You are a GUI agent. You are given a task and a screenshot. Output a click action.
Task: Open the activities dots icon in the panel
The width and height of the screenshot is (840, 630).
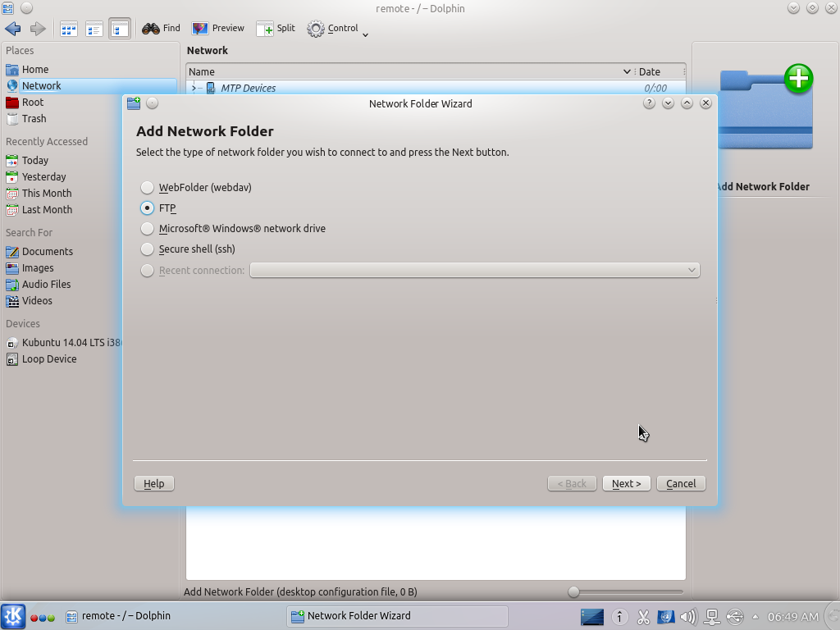click(x=43, y=618)
